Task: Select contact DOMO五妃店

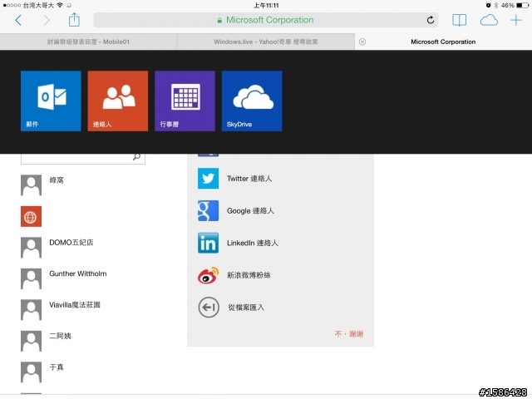Action: 71,242
